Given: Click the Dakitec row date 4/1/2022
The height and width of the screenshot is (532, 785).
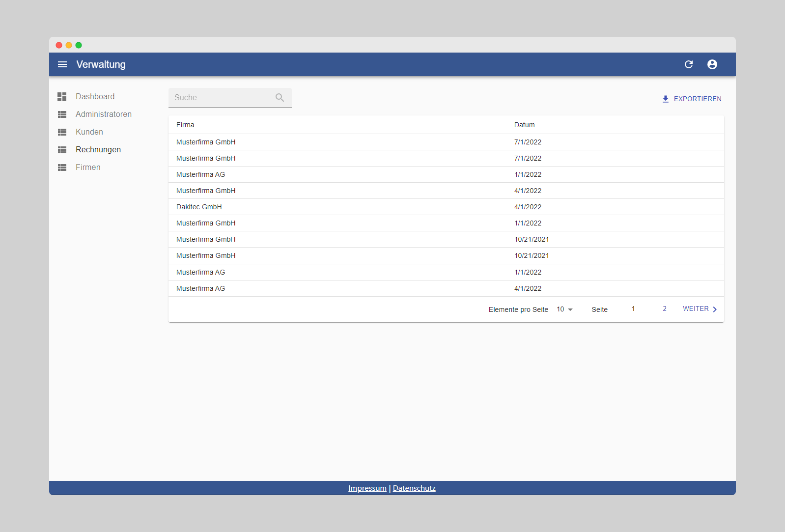Looking at the screenshot, I should [528, 207].
